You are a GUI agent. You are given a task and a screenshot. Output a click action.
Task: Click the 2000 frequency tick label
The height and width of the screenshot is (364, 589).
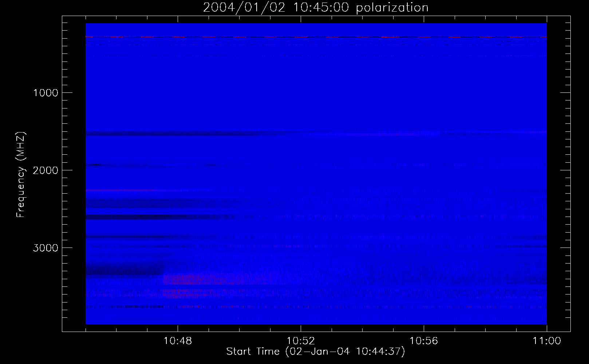[46, 170]
